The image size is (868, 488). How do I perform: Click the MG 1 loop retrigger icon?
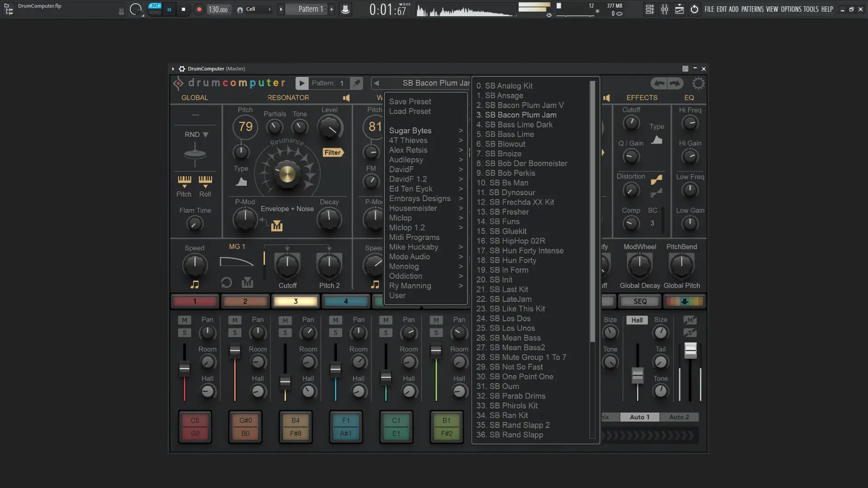click(x=226, y=283)
